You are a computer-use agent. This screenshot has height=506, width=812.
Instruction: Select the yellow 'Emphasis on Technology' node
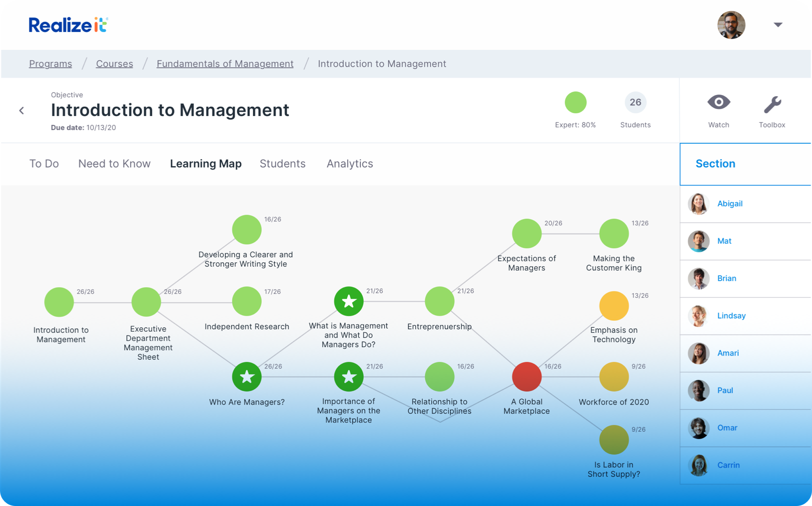(613, 306)
